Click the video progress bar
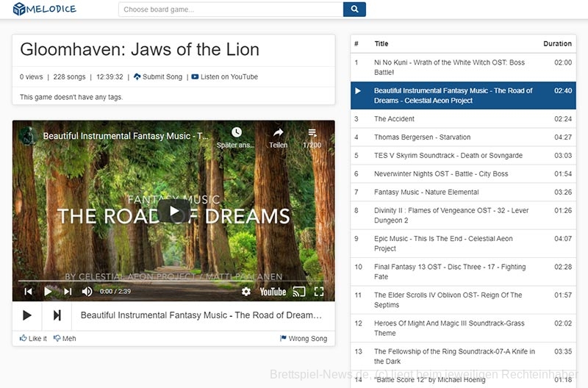588x388 pixels. [x=173, y=281]
